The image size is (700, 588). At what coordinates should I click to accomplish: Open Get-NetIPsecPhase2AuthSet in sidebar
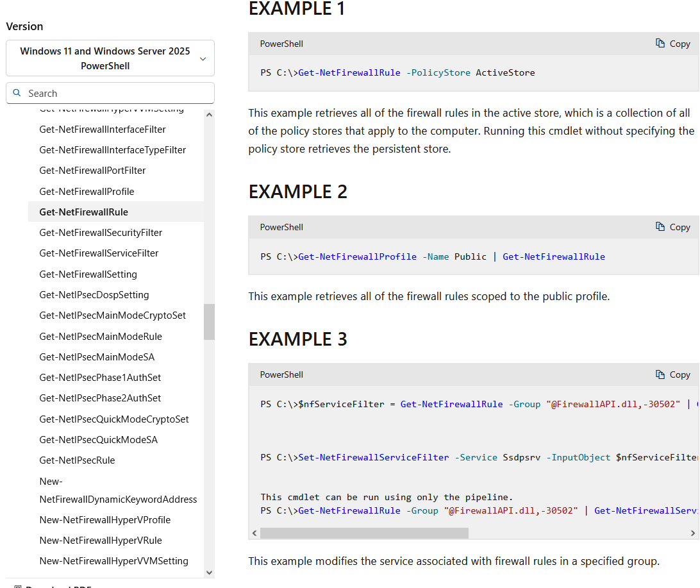100,398
